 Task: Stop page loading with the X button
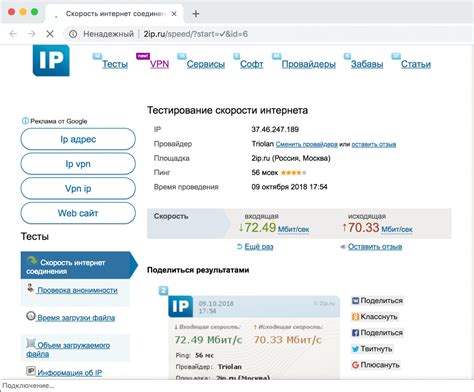pyautogui.click(x=50, y=34)
